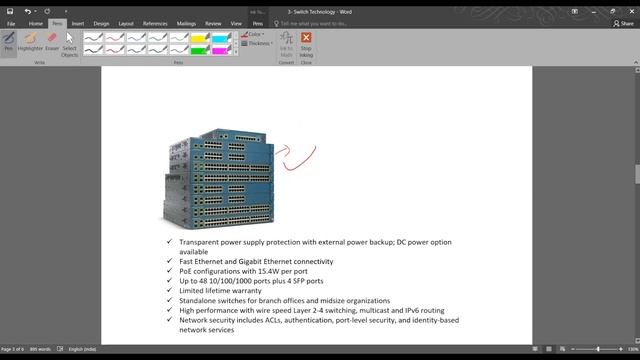Switch to the Layout tab
This screenshot has width=640, height=360.
(126, 24)
